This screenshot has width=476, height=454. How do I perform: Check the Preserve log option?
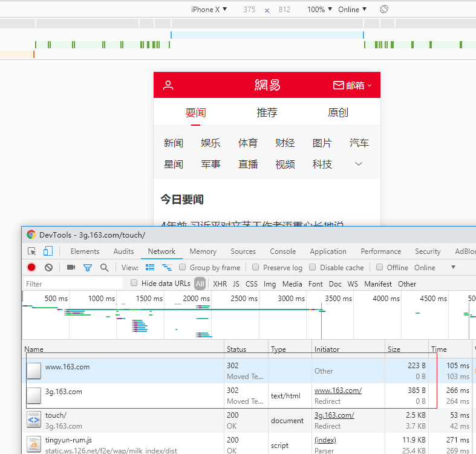point(256,267)
